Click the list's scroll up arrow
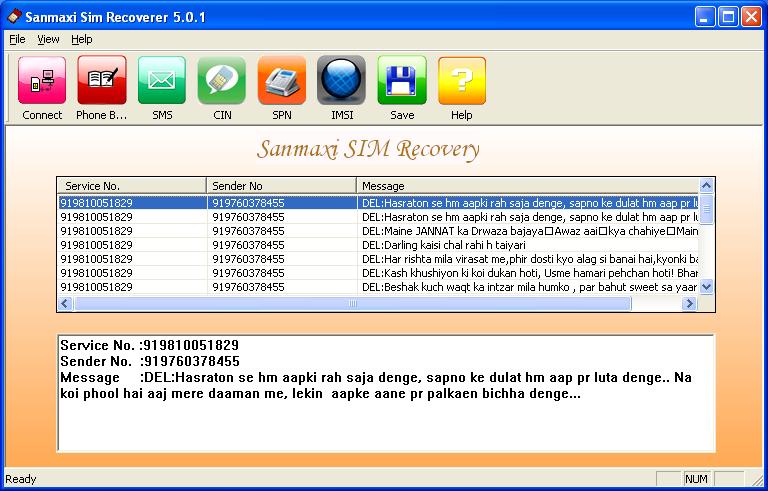The image size is (768, 491). (707, 186)
